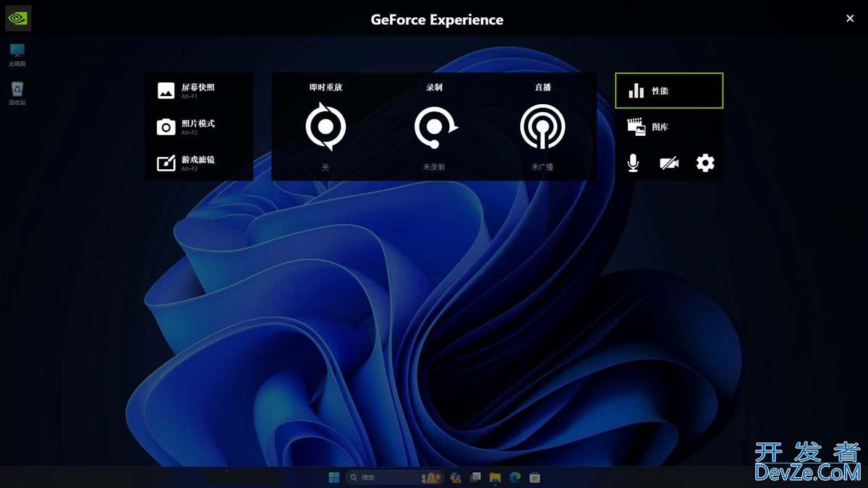Click the game filter brush icon
Screen dimensions: 868x488
pyautogui.click(x=166, y=163)
